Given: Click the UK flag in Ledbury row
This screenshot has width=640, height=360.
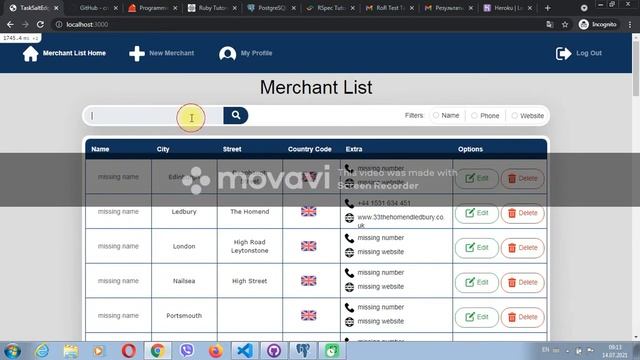Looking at the screenshot, I should (x=309, y=211).
